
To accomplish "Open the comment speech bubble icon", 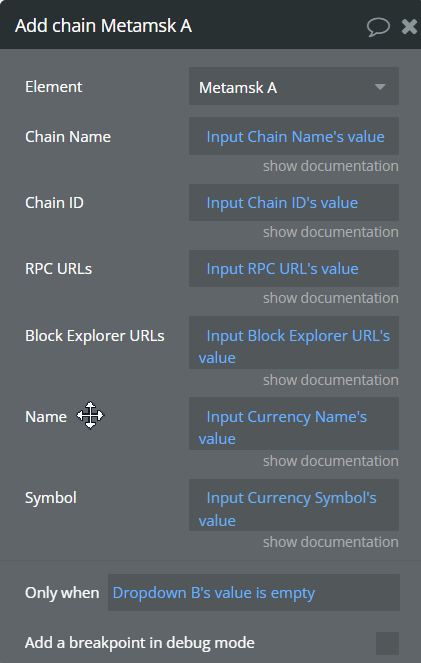I will tap(378, 27).
